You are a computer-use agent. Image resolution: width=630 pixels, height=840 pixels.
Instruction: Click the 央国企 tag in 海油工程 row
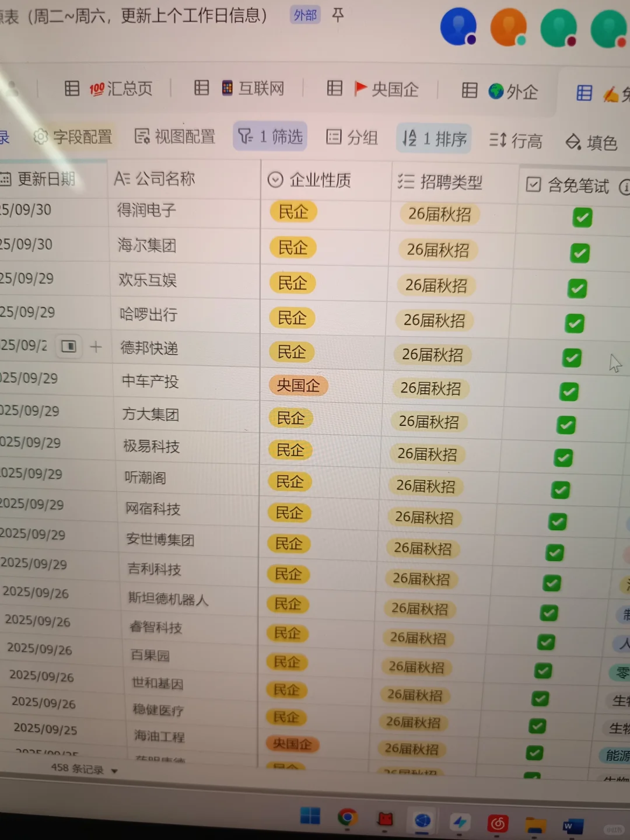tap(292, 744)
